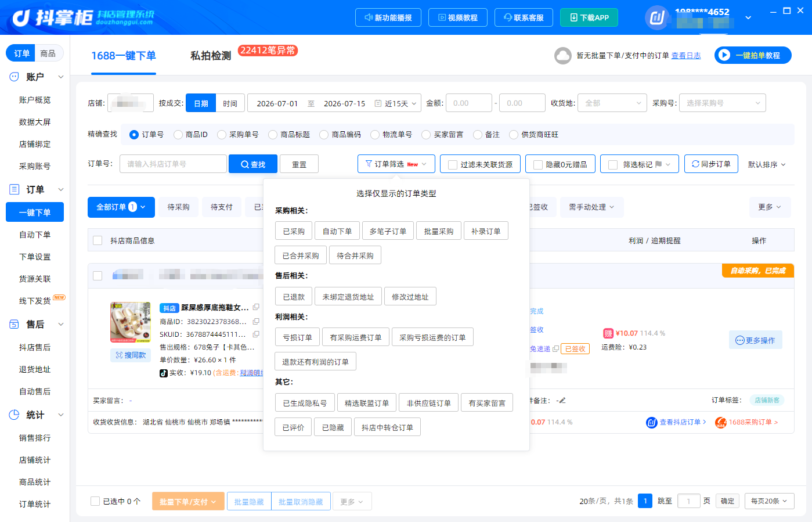The height and width of the screenshot is (522, 812).
Task: Click the video icon on 视频教程
Action: coord(442,17)
